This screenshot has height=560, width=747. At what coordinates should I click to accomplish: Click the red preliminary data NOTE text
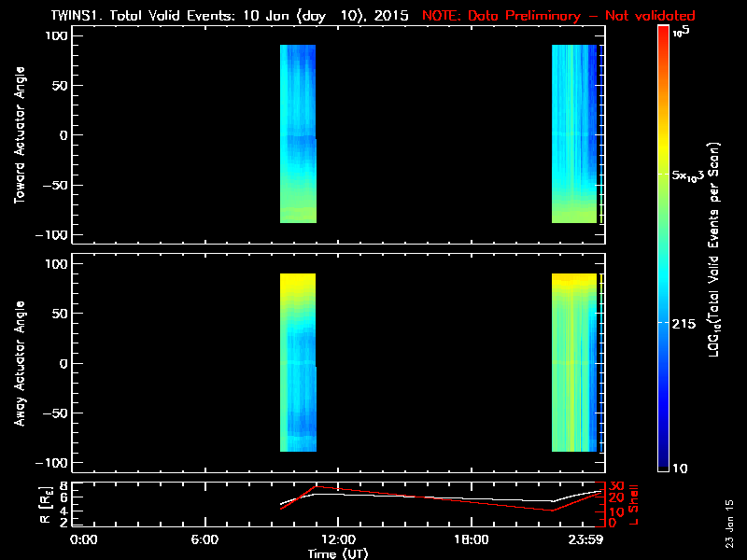pyautogui.click(x=558, y=16)
